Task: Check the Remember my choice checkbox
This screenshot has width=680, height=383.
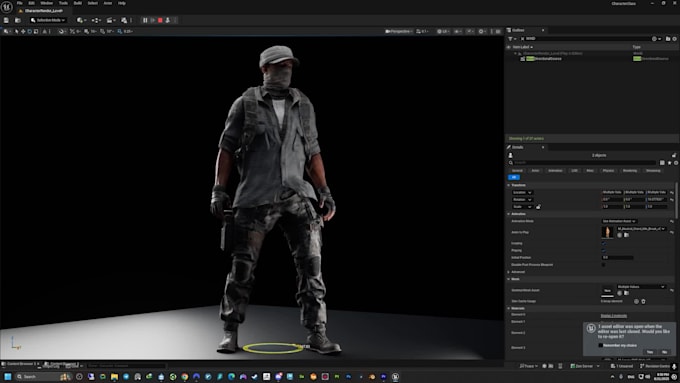Action: [x=601, y=345]
